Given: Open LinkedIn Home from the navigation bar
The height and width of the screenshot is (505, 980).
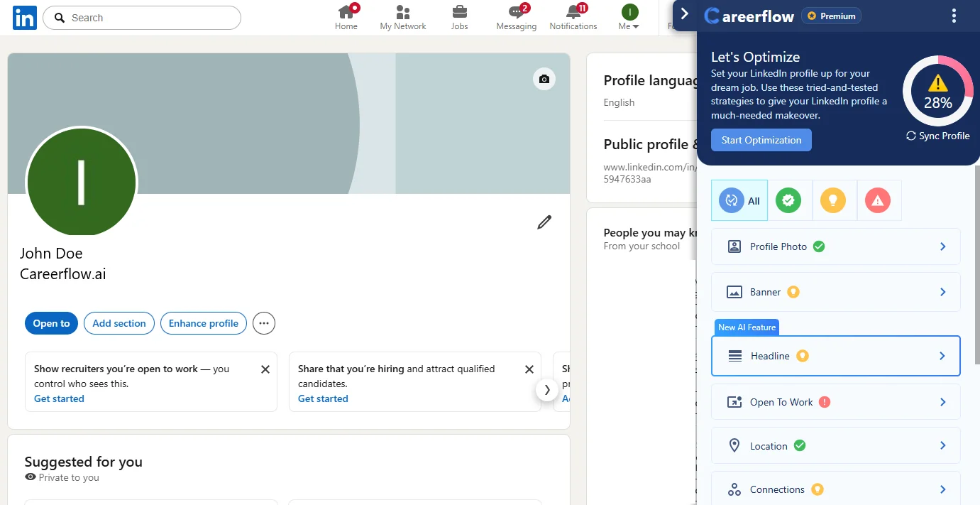Looking at the screenshot, I should tap(346, 16).
